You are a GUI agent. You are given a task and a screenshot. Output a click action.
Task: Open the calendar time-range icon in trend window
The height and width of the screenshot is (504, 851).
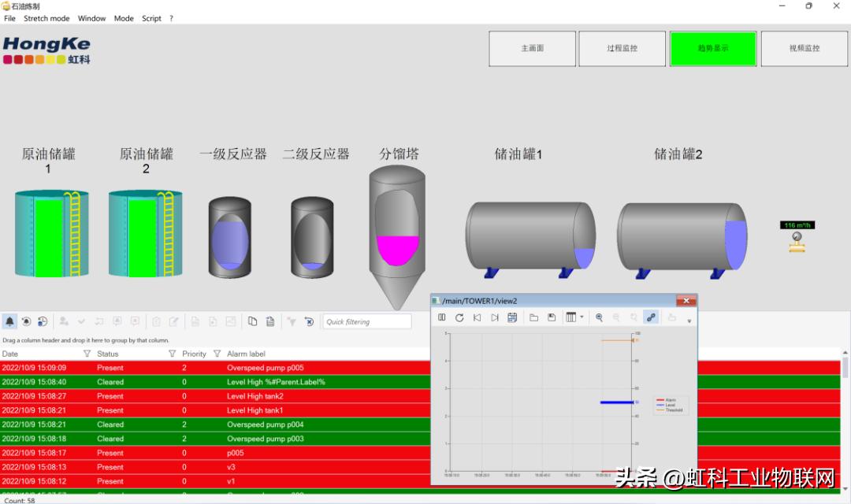512,317
